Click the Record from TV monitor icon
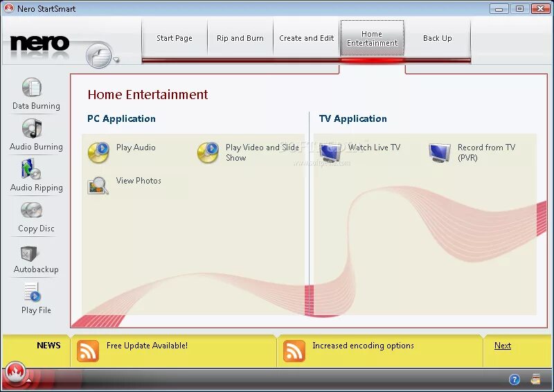The height and width of the screenshot is (392, 554). tap(440, 152)
